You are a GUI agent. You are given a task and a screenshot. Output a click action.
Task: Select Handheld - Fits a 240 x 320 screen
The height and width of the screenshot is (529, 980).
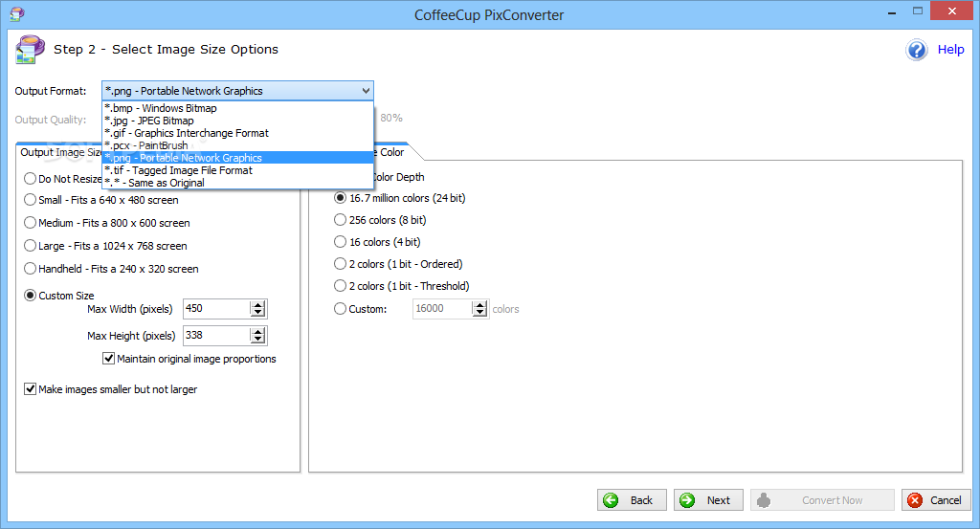30,269
